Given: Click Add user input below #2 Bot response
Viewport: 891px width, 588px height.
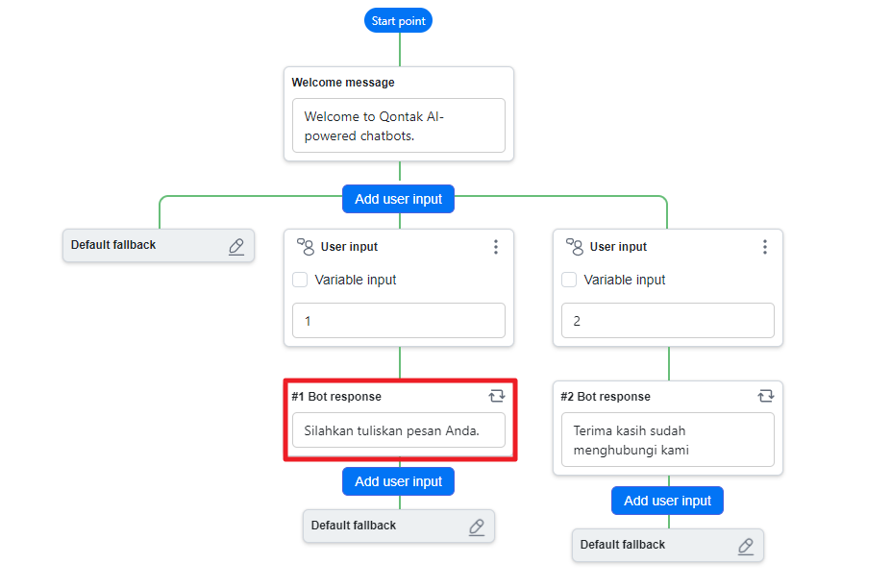Looking at the screenshot, I should click(x=667, y=501).
